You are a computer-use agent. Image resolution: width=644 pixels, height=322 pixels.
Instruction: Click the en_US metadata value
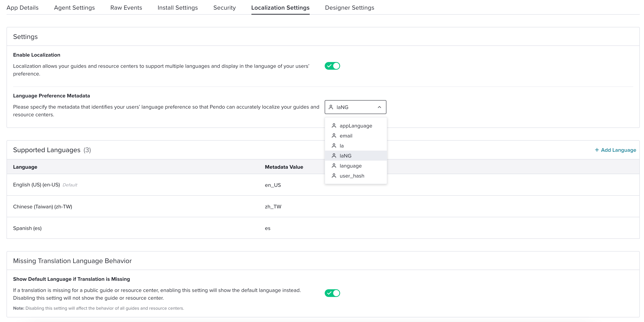(273, 185)
